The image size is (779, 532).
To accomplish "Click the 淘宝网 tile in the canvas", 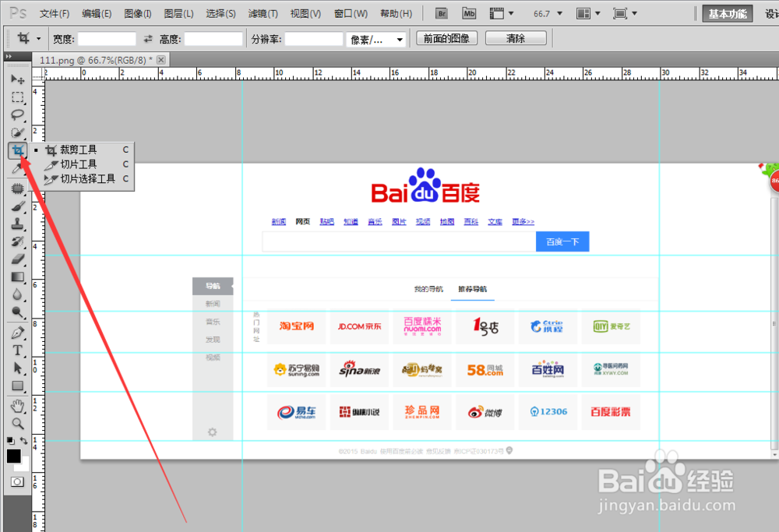I will coord(296,326).
